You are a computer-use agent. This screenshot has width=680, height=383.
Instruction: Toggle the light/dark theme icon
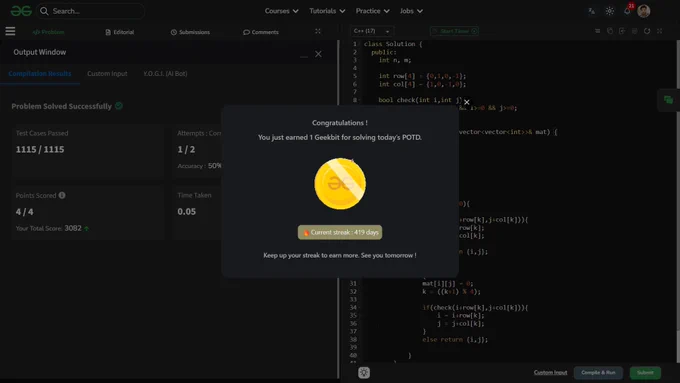pyautogui.click(x=610, y=11)
